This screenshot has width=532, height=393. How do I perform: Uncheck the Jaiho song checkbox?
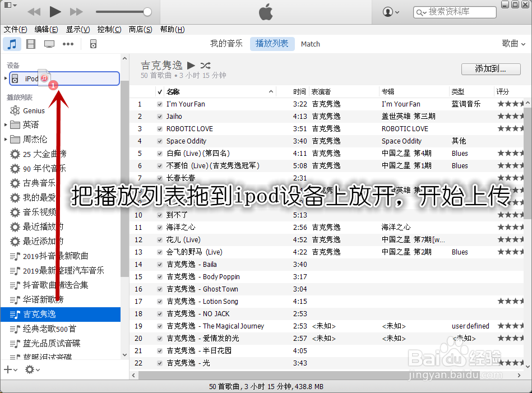160,117
